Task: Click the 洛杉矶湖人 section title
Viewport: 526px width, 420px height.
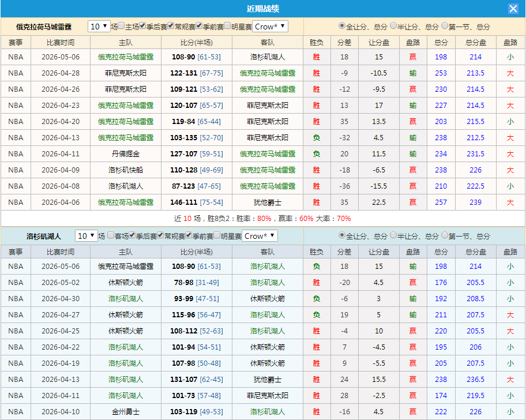Action: (x=44, y=236)
